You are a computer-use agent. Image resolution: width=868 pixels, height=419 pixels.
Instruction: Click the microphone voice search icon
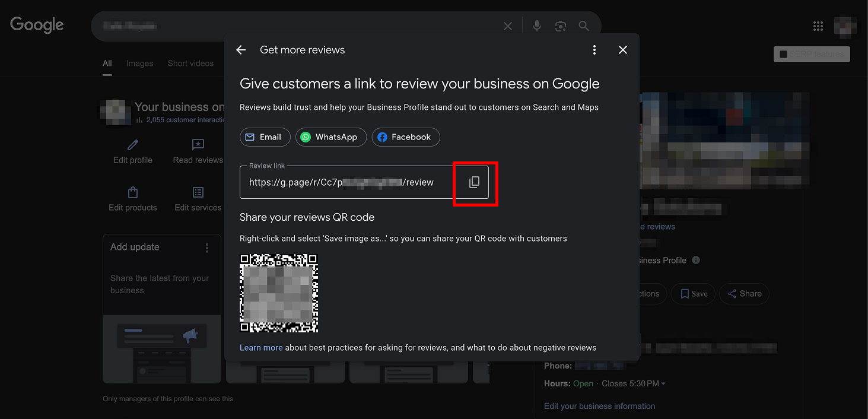point(536,26)
